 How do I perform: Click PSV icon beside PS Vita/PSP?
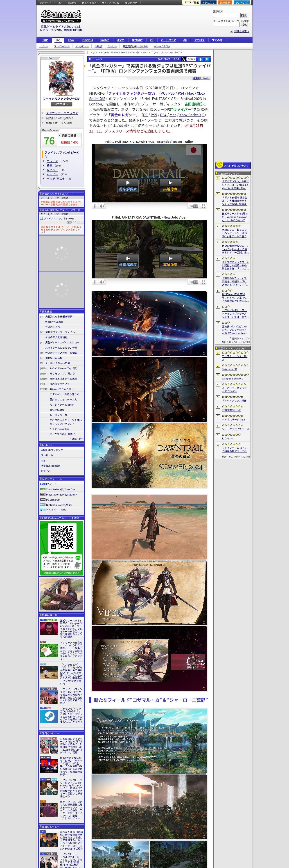(x=43, y=499)
